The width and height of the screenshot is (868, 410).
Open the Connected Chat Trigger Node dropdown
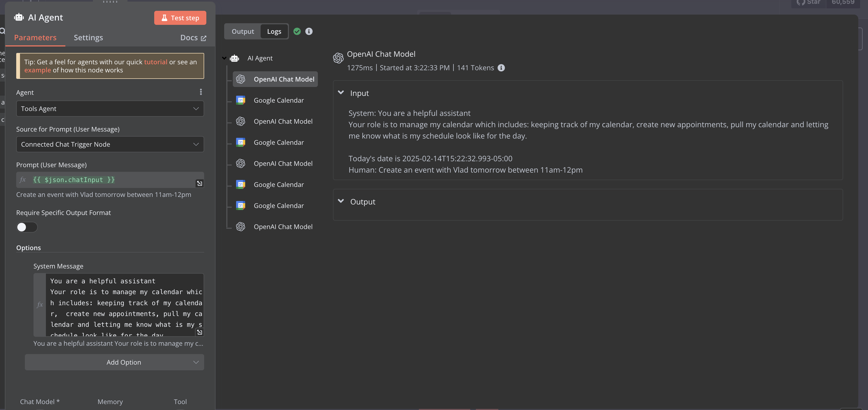tap(110, 144)
